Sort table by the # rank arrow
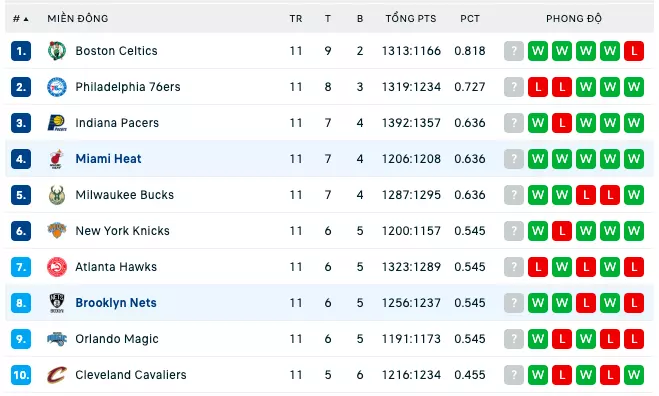The width and height of the screenshot is (659, 396). tap(21, 19)
